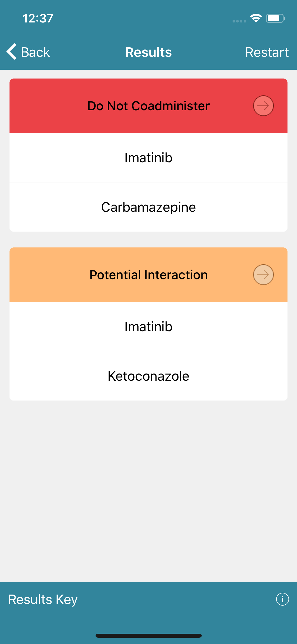Click the Restart button
This screenshot has height=644, width=297.
267,52
